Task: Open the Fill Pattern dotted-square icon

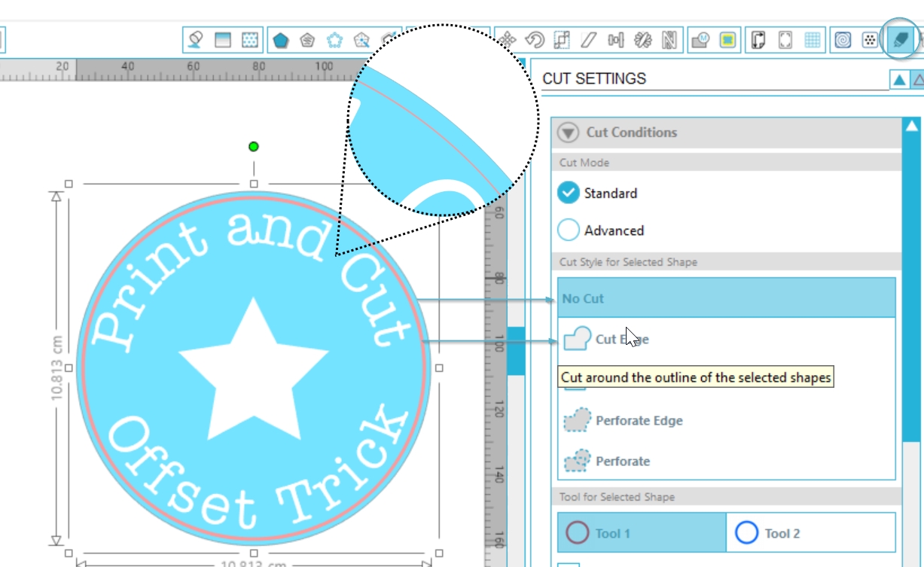Action: click(249, 40)
